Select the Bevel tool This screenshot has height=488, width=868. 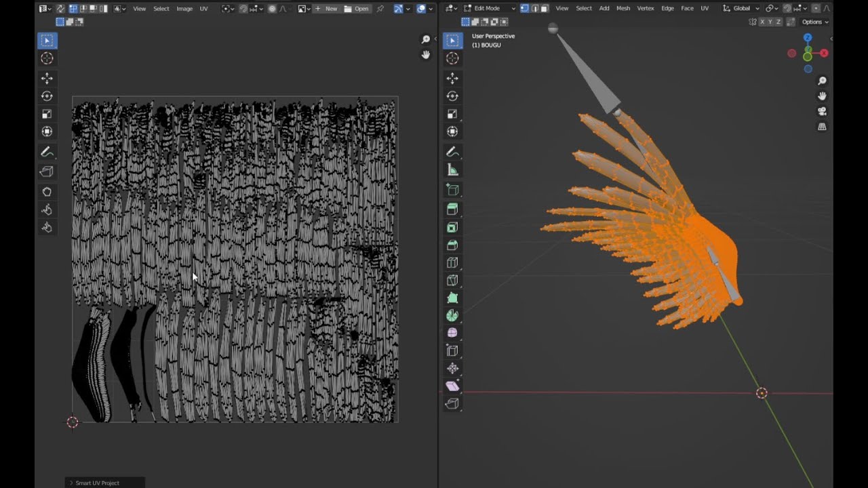[x=452, y=245]
